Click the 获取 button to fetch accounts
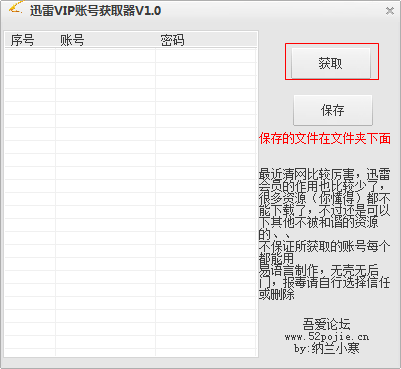The width and height of the screenshot is (401, 369). click(331, 63)
